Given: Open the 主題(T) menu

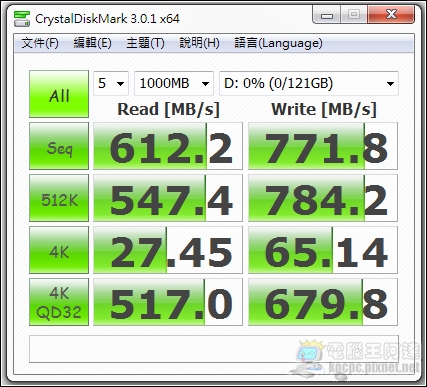Looking at the screenshot, I should pos(145,43).
